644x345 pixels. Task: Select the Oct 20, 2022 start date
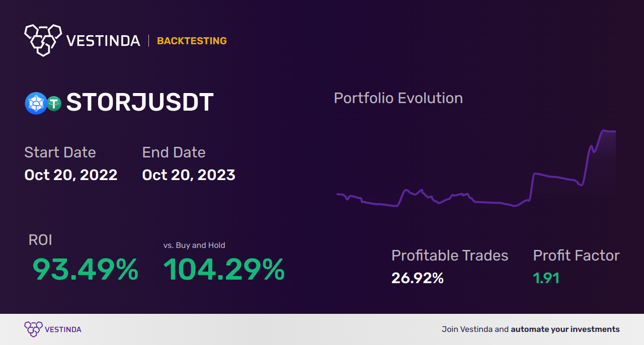pyautogui.click(x=71, y=175)
